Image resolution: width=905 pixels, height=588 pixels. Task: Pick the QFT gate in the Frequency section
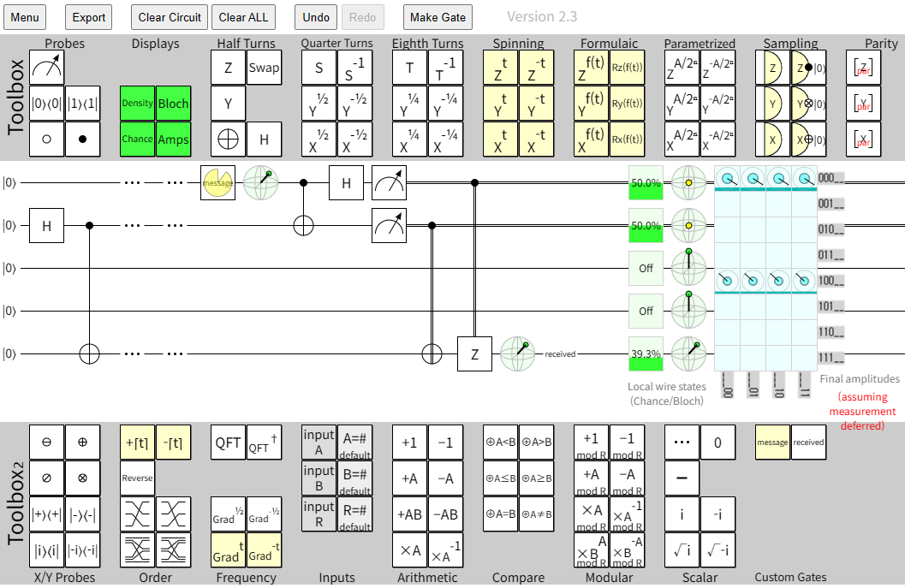tap(228, 441)
